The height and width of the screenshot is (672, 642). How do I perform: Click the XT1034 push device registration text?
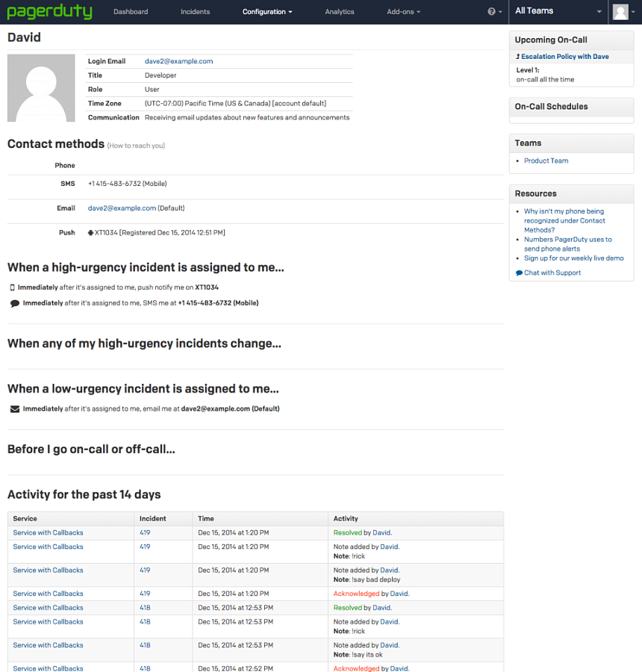pyautogui.click(x=160, y=233)
